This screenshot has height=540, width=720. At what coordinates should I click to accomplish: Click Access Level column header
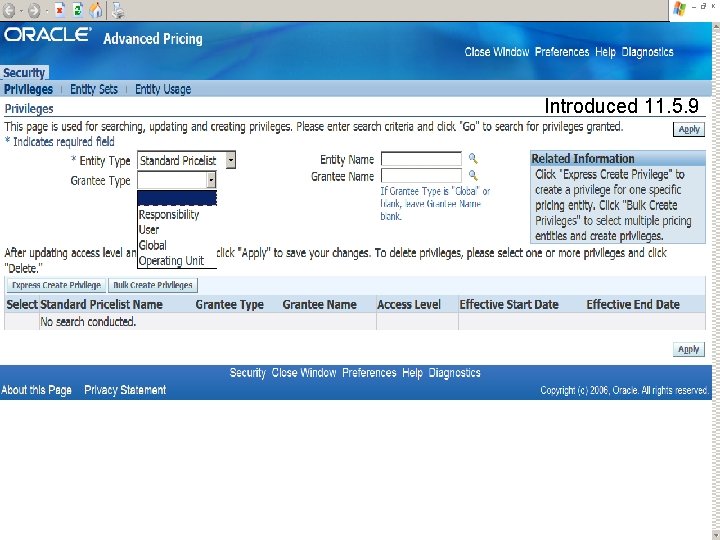coord(409,304)
